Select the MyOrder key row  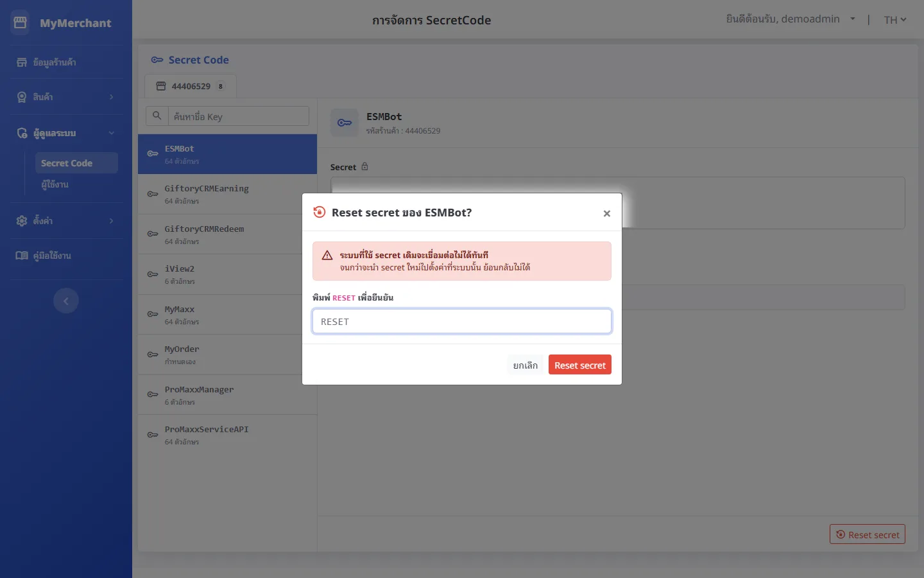pyautogui.click(x=227, y=355)
